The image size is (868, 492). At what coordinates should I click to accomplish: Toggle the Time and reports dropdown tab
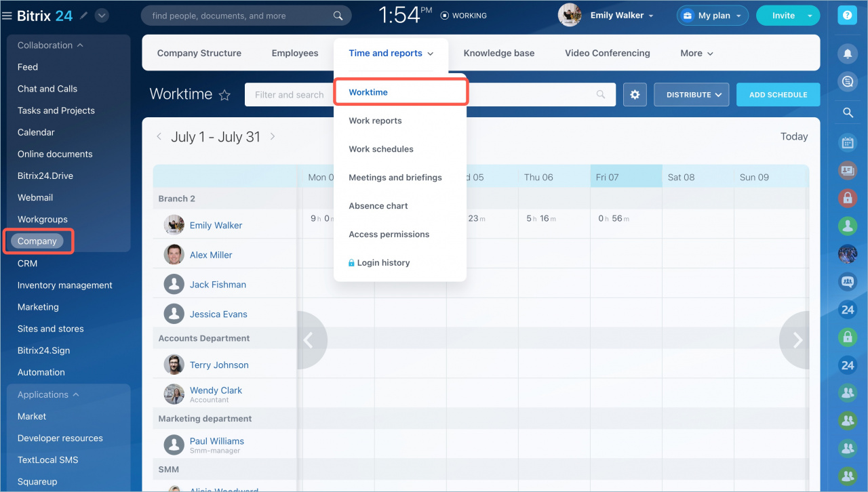pyautogui.click(x=391, y=53)
